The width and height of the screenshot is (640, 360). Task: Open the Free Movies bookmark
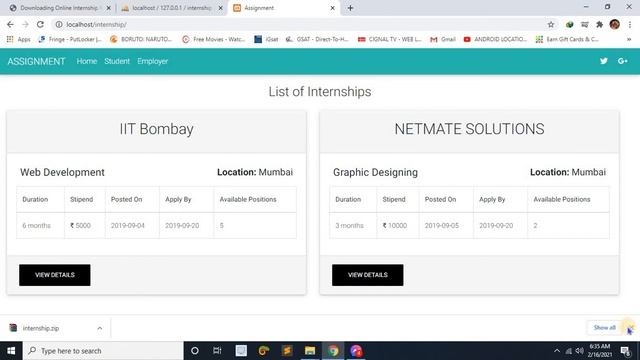pyautogui.click(x=213, y=39)
